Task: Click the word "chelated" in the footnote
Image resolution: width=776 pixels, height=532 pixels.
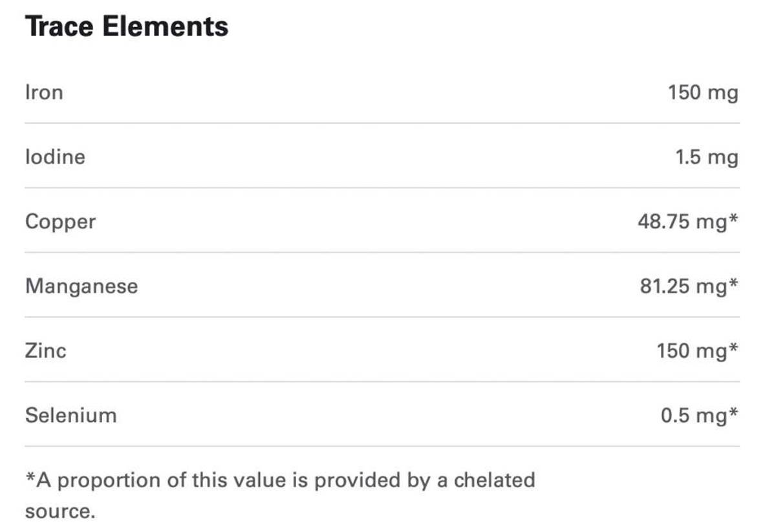Action: tap(494, 480)
